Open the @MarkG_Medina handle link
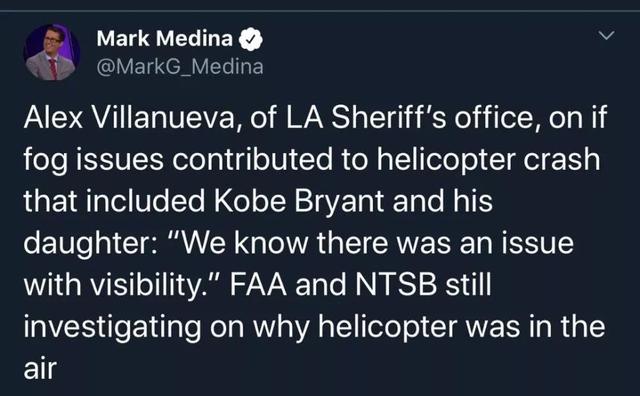640x396 pixels. pyautogui.click(x=180, y=67)
